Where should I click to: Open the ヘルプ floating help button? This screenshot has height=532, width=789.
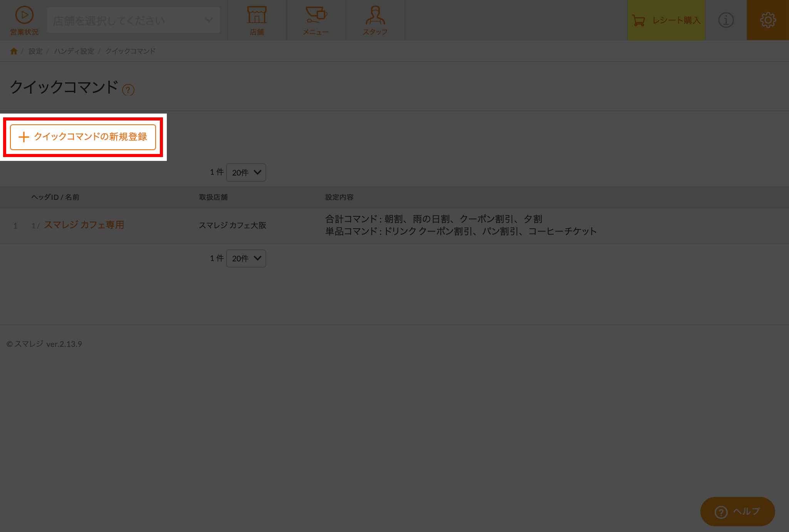(x=737, y=512)
